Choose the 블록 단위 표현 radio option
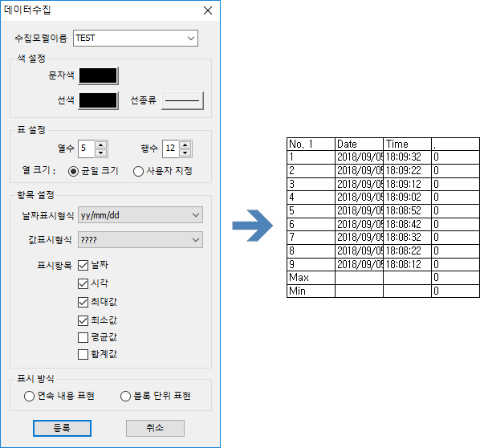Viewport: 480px width, 448px height. point(125,396)
